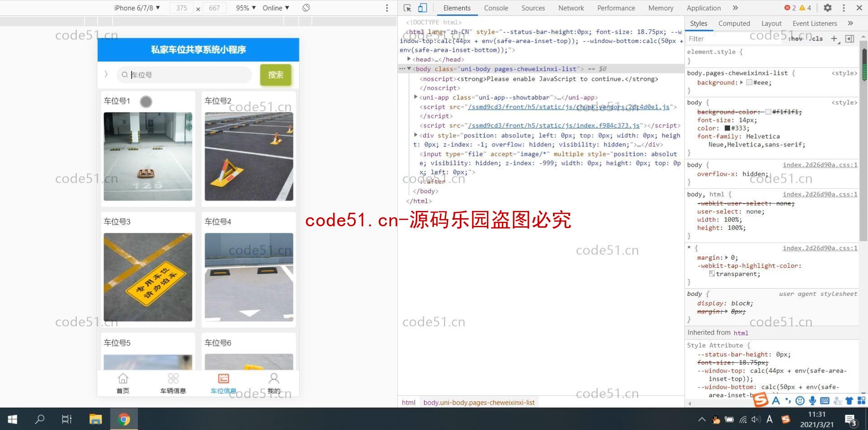Open the Event Listeners tab
Viewport: 868px width, 430px height.
pyautogui.click(x=815, y=23)
